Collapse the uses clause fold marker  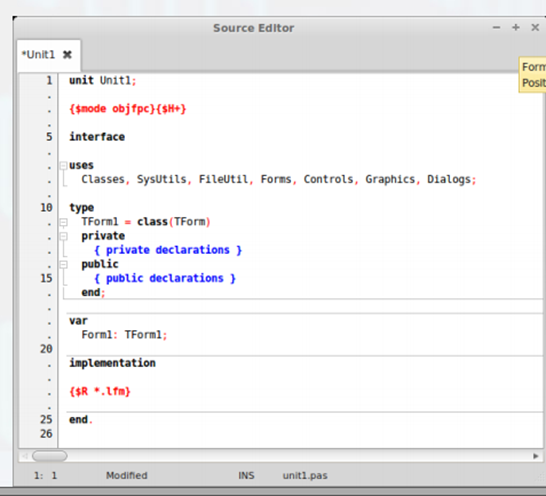click(63, 165)
